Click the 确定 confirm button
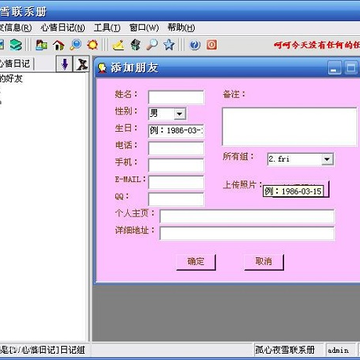Viewport: 360px width, 360px height. [196, 262]
